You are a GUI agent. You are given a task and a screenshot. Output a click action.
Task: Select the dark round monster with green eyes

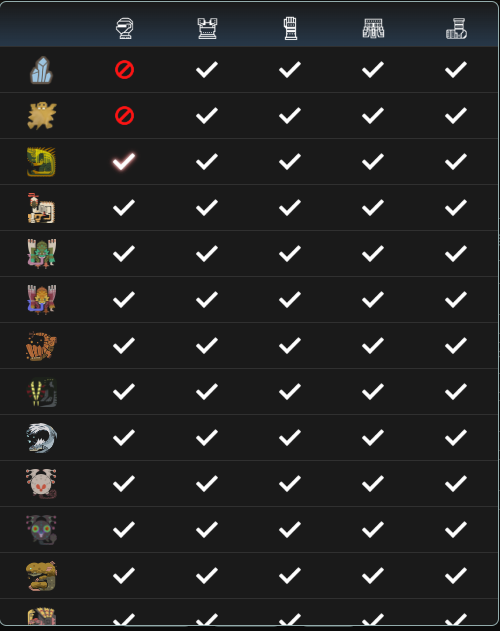(41, 530)
